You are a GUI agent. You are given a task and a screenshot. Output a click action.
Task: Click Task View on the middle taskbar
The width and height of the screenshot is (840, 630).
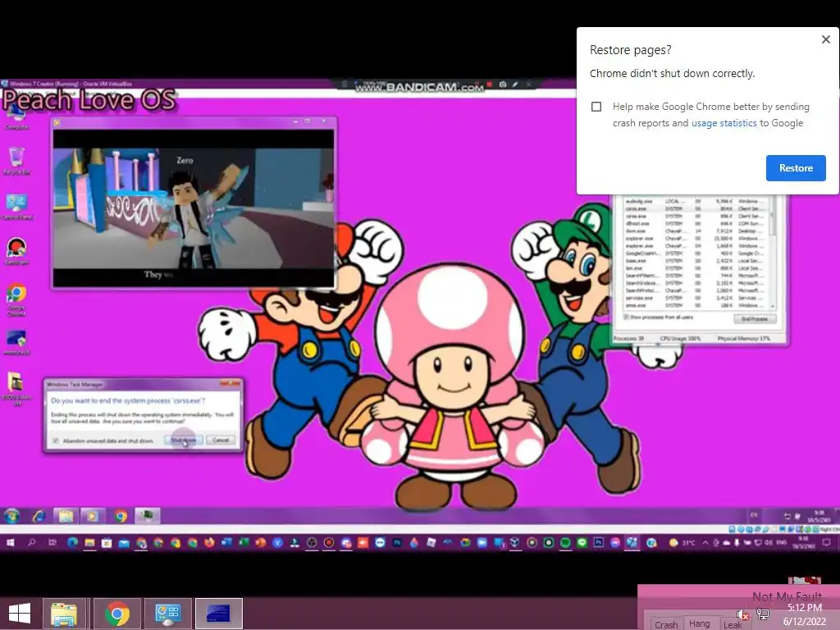pos(52,543)
